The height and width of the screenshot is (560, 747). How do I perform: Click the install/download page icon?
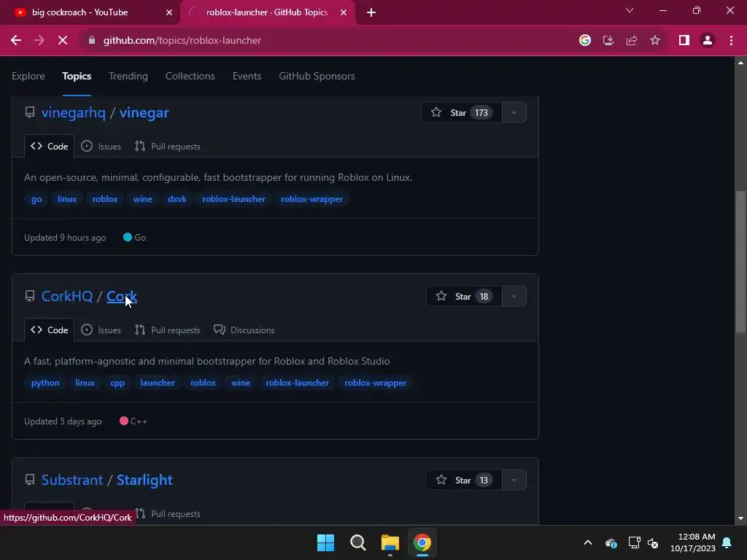point(608,41)
